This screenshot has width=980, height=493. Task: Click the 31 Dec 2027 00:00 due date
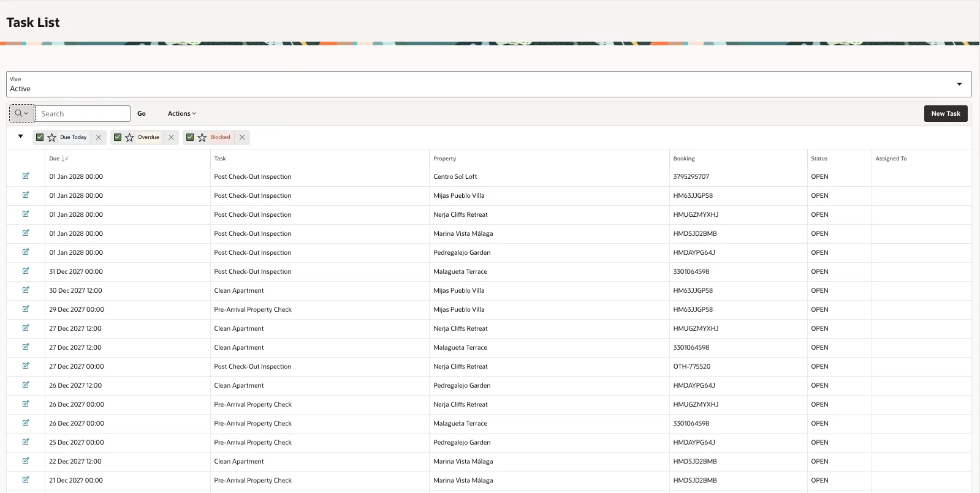[x=76, y=271]
